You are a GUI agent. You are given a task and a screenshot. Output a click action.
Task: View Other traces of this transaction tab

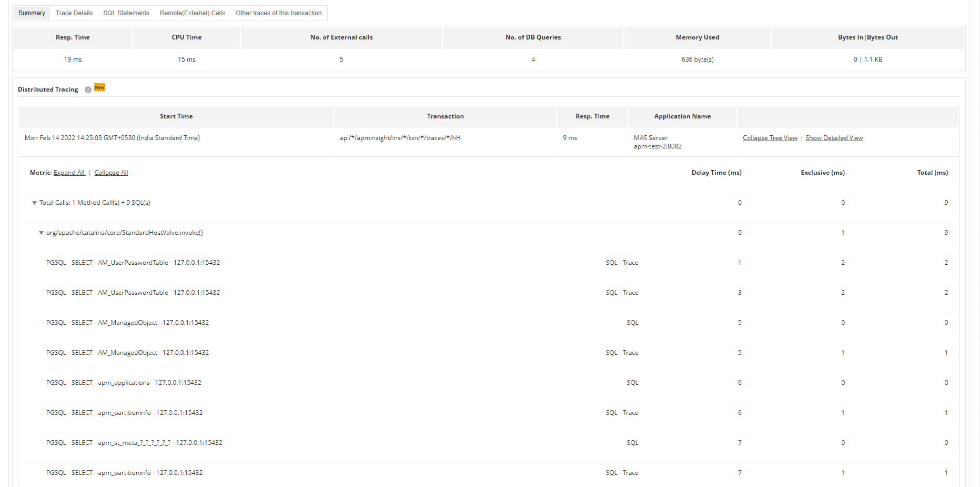pyautogui.click(x=279, y=13)
